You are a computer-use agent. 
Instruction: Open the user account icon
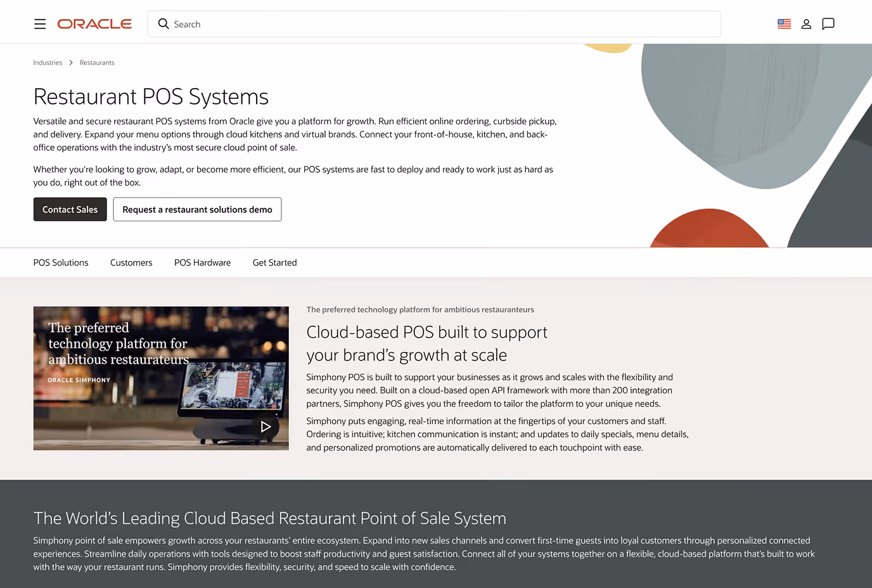tap(806, 24)
